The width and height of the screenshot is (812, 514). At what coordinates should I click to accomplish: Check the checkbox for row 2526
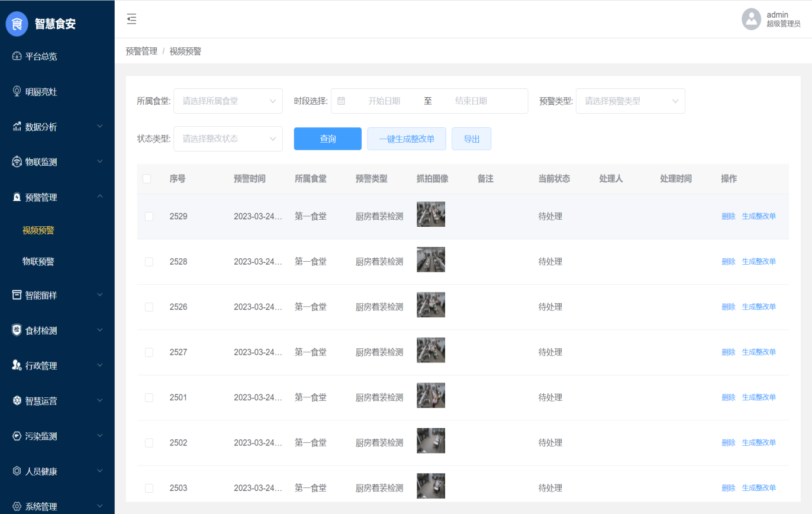tap(149, 307)
